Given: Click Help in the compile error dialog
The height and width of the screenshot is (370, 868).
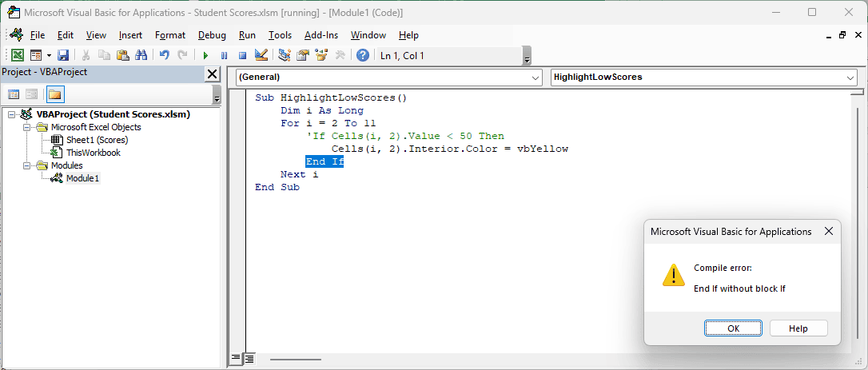Looking at the screenshot, I should 798,328.
